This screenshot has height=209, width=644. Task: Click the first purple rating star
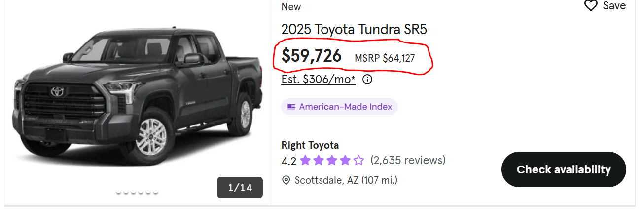pyautogui.click(x=305, y=160)
